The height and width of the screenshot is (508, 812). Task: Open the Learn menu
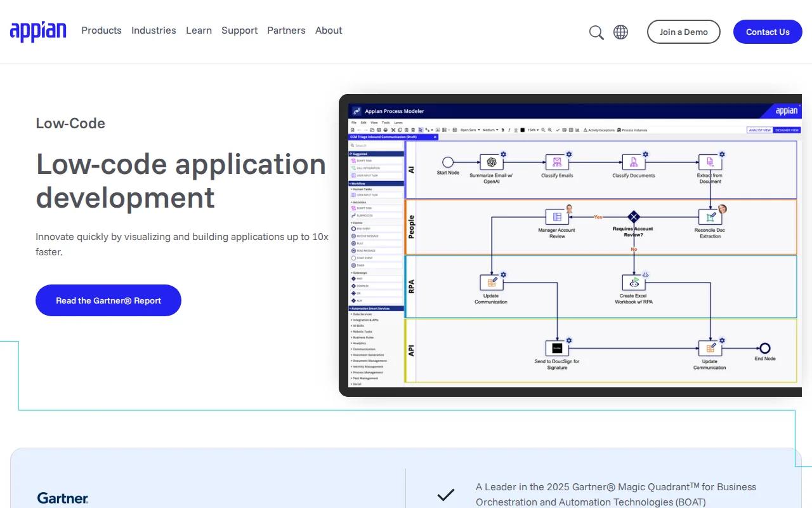point(199,30)
